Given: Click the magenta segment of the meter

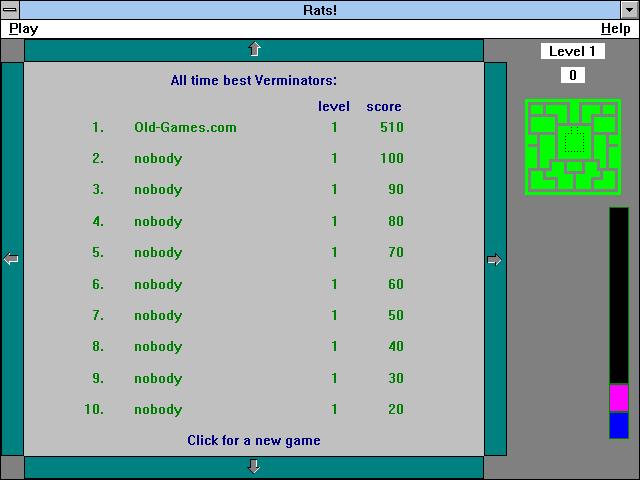Looking at the screenshot, I should click(619, 398).
